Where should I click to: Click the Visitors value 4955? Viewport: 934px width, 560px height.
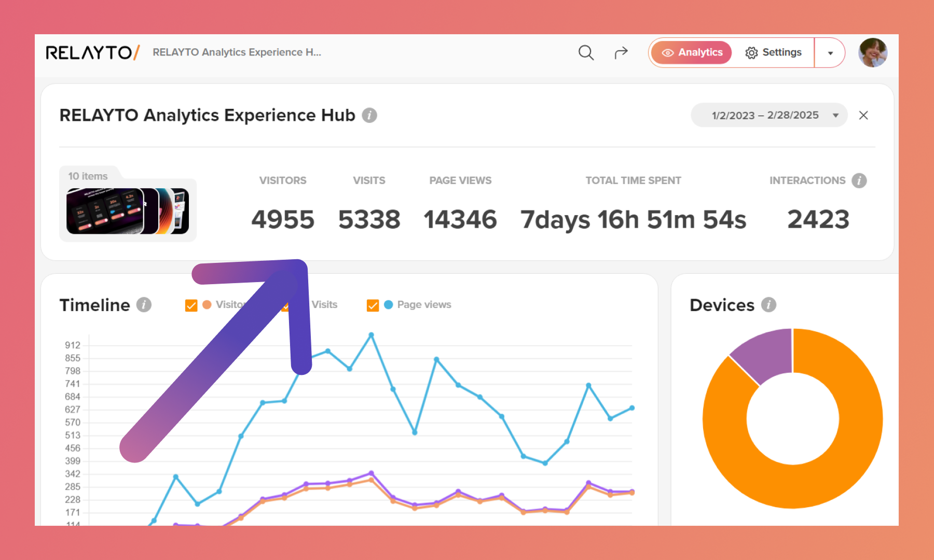coord(283,219)
